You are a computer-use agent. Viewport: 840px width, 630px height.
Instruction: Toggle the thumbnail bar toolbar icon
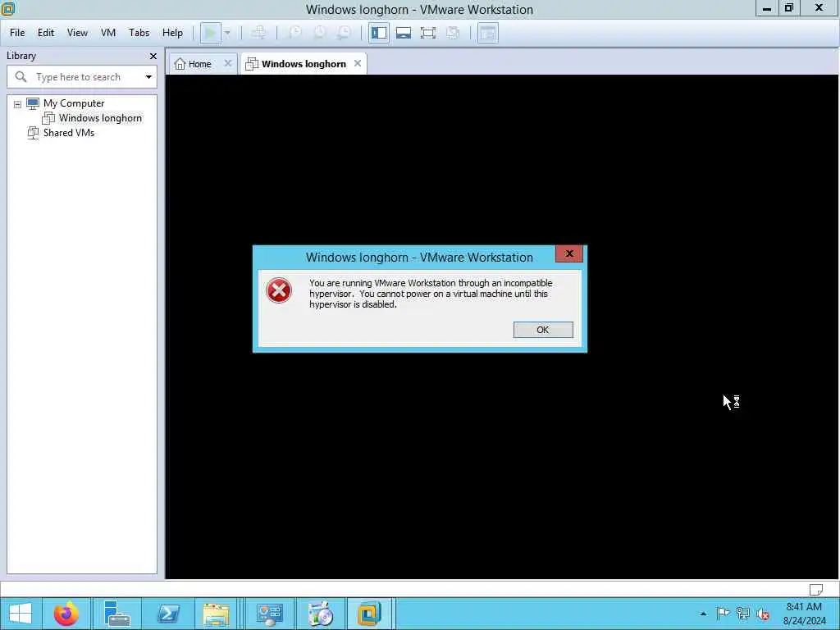pyautogui.click(x=404, y=33)
